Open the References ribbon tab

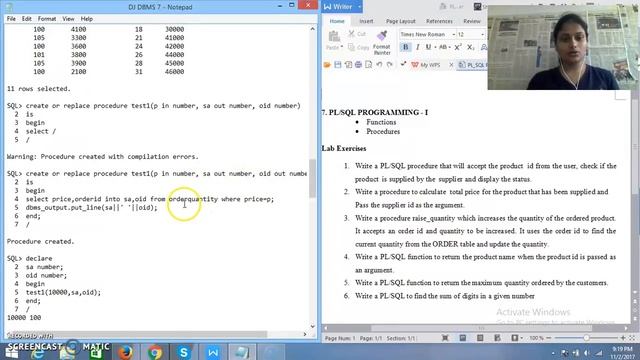pyautogui.click(x=439, y=21)
